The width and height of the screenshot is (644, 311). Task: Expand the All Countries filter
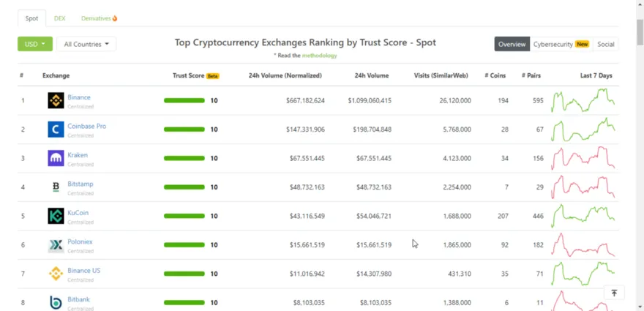(86, 44)
